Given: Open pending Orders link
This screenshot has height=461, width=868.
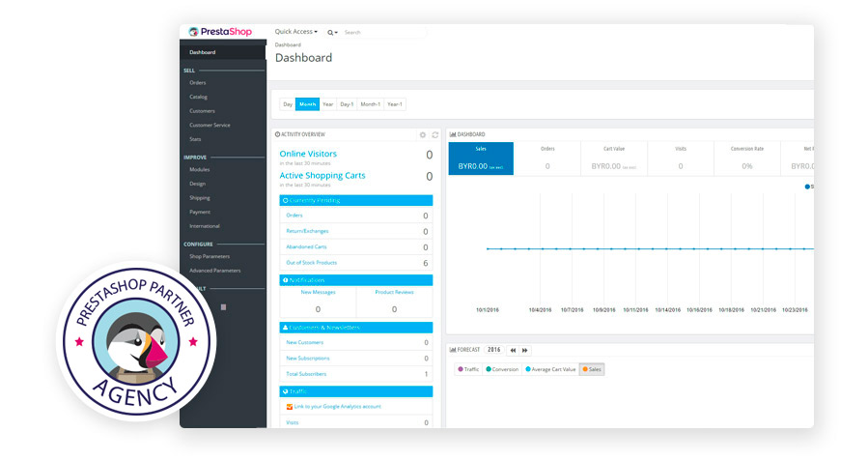Looking at the screenshot, I should coord(294,215).
